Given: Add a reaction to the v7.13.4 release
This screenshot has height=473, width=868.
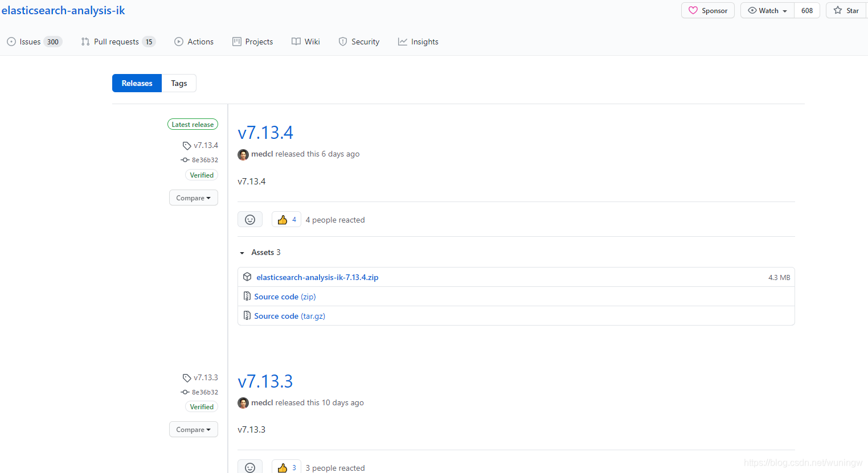Looking at the screenshot, I should (250, 219).
